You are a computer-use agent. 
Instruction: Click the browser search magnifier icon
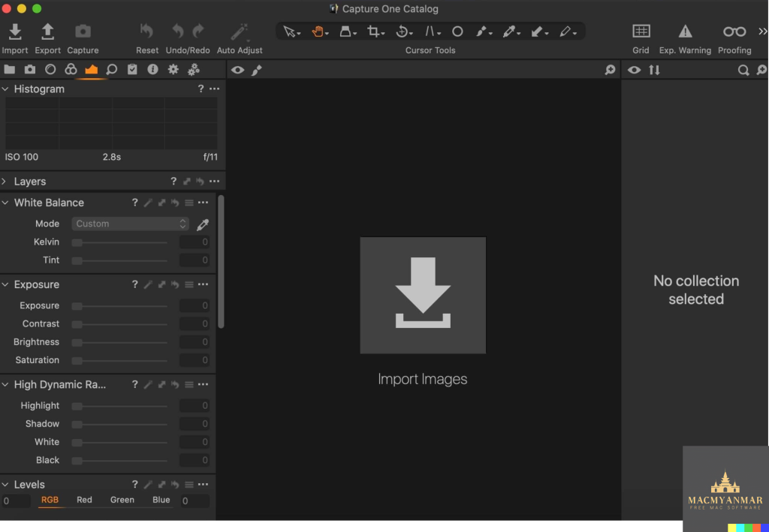pyautogui.click(x=743, y=70)
